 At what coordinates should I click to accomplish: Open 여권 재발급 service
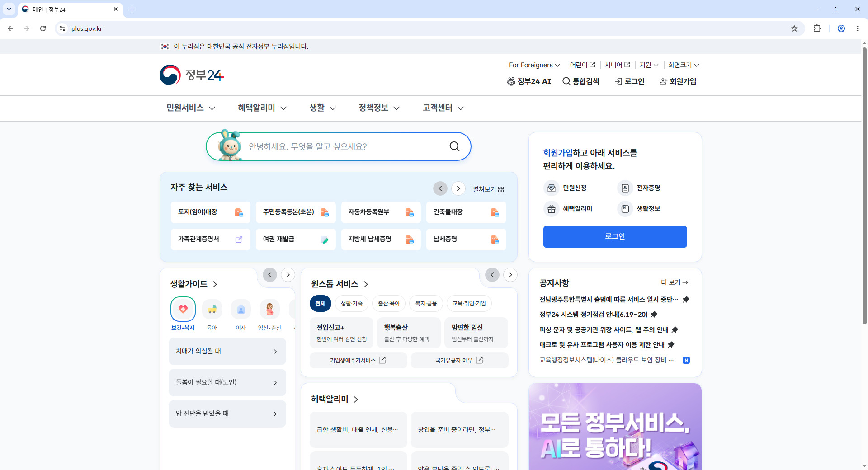tap(296, 240)
